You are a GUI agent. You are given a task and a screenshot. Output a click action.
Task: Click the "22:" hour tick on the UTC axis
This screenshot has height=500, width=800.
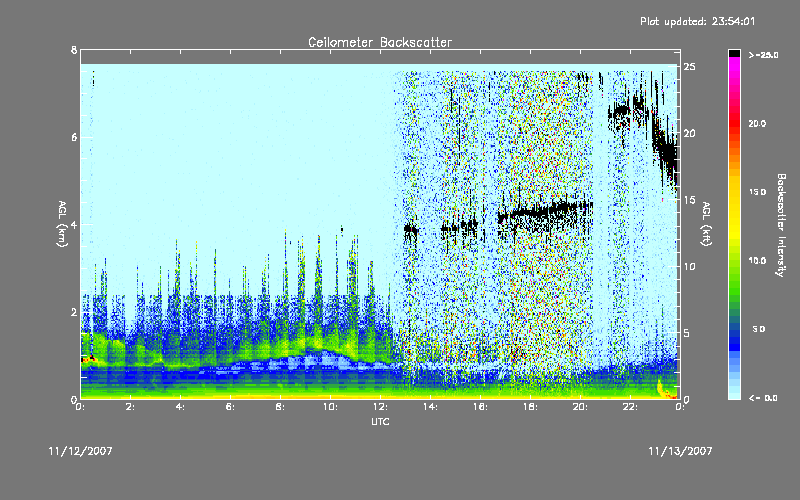tap(631, 407)
